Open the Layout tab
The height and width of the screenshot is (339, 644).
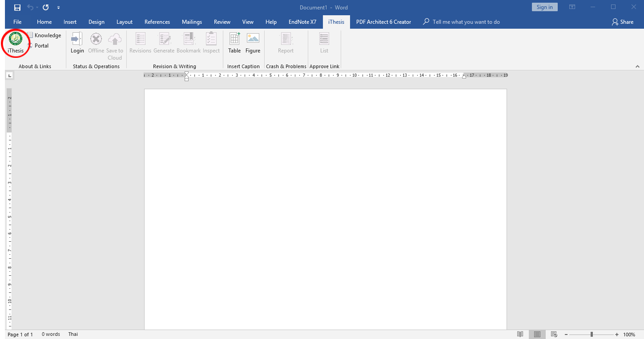(125, 22)
